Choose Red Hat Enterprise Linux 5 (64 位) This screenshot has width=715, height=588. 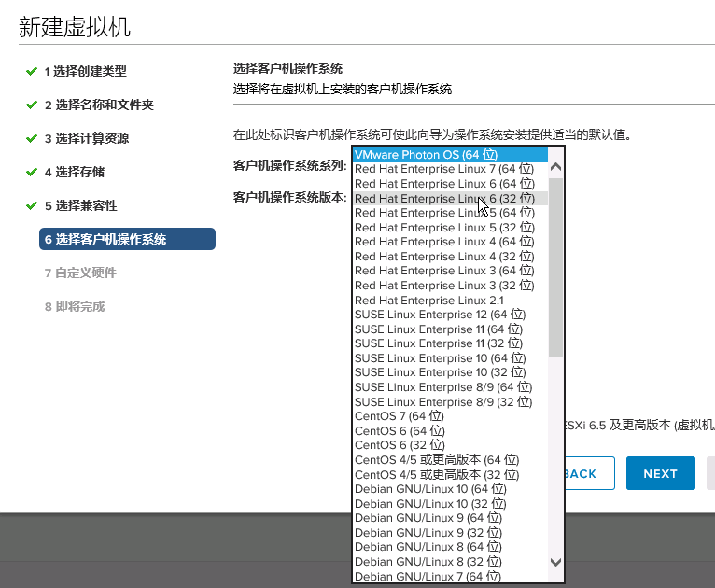click(x=451, y=213)
